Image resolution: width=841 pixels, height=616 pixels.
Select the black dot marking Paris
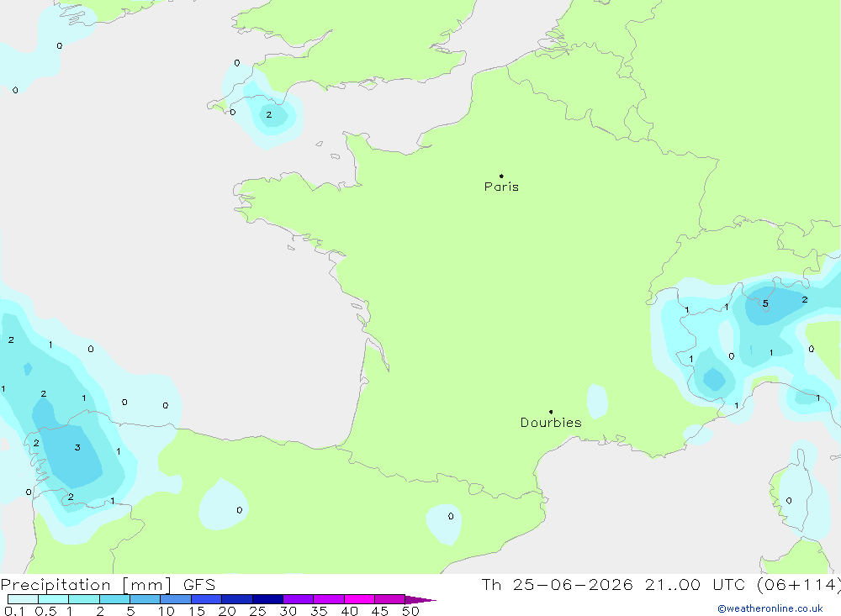click(501, 176)
